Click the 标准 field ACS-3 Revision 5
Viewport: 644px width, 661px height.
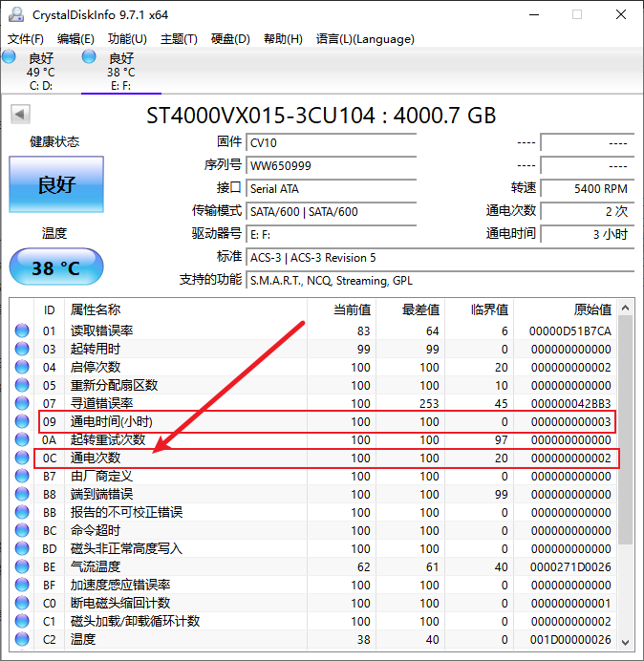(440, 257)
